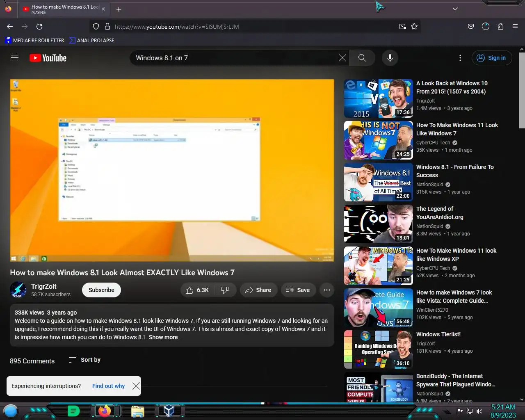Click the 895 Comments heading
This screenshot has height=420, width=525.
click(x=32, y=361)
